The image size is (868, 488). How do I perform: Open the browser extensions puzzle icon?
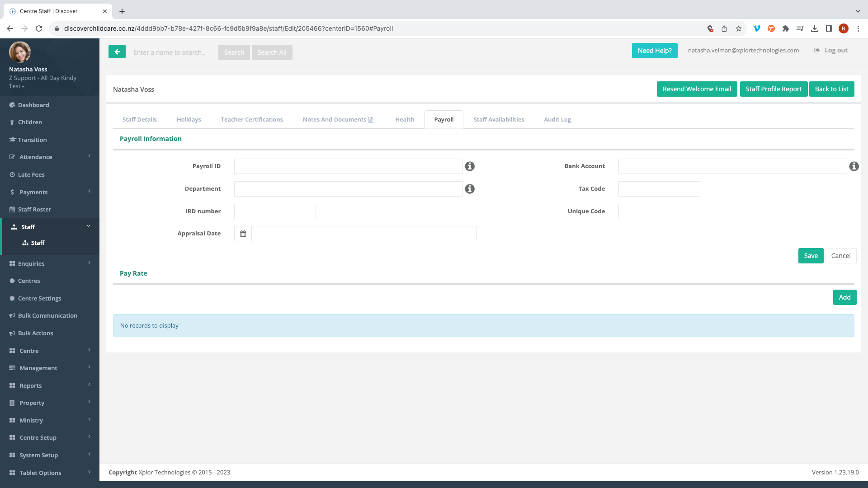(x=786, y=28)
